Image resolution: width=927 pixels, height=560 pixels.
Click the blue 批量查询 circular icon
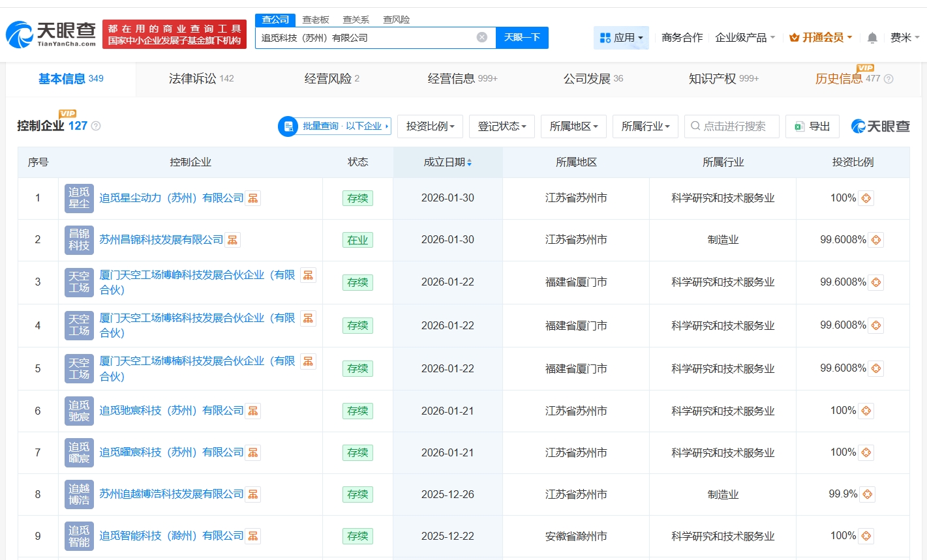coord(288,126)
